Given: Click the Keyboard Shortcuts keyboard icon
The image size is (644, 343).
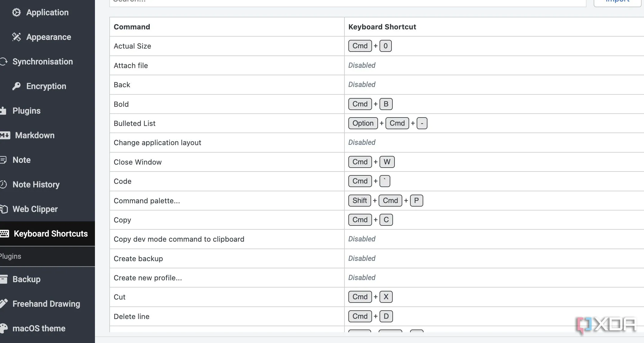Looking at the screenshot, I should pyautogui.click(x=4, y=234).
